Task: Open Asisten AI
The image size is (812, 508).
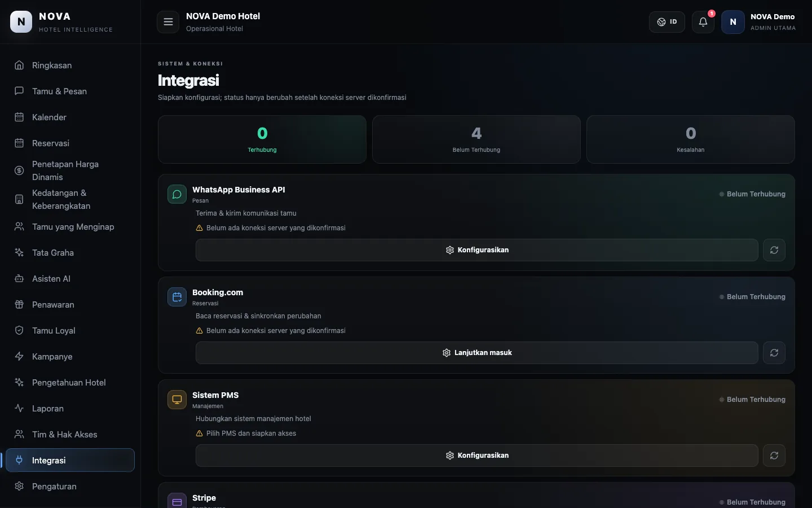Action: pyautogui.click(x=70, y=279)
